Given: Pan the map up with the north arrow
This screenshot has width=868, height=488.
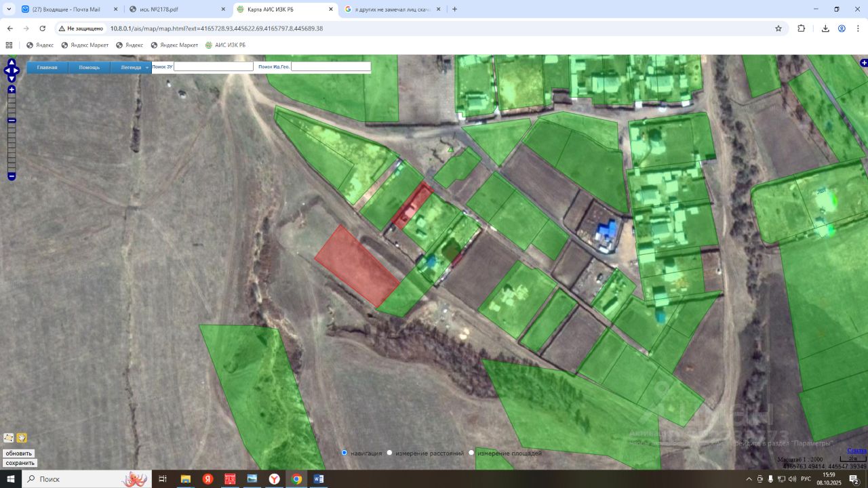Looking at the screenshot, I should [12, 62].
